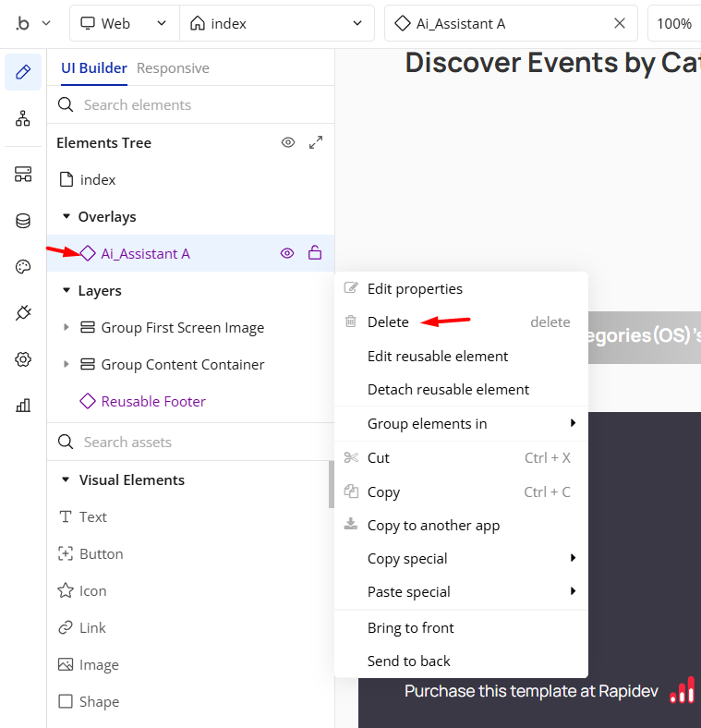
Task: Expand Group First Screen Image
Action: click(x=66, y=327)
